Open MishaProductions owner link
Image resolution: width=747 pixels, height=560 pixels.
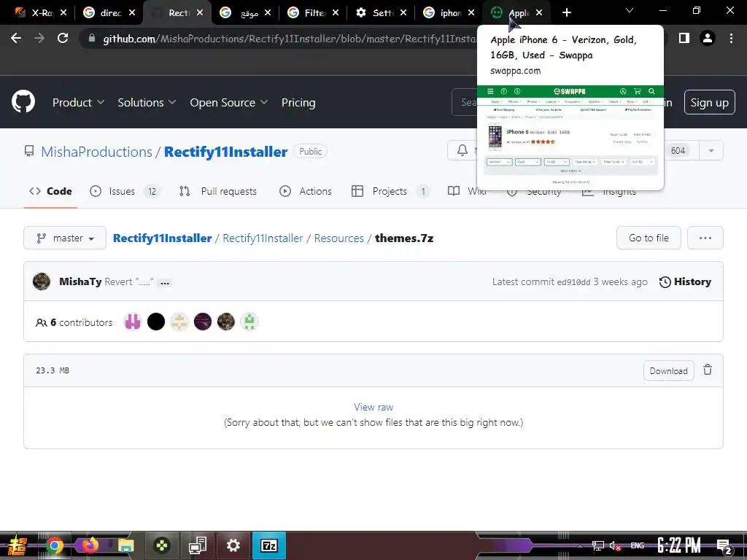click(97, 152)
